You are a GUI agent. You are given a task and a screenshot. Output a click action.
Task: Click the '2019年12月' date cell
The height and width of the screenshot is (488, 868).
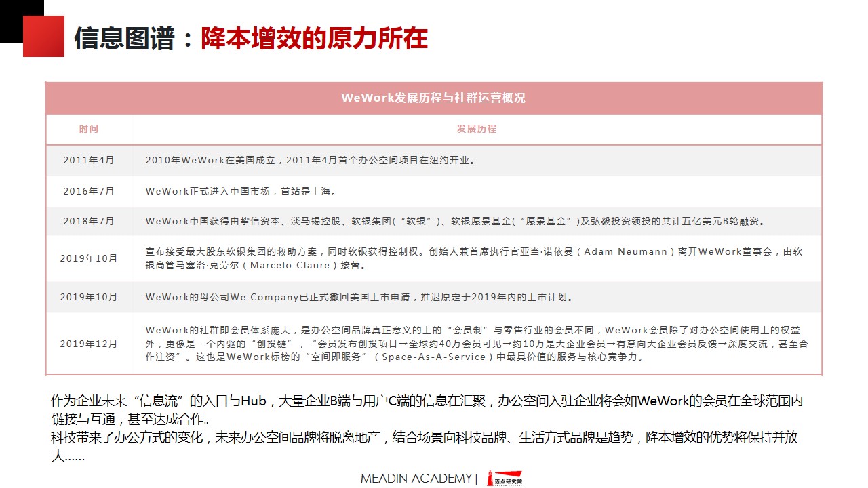(89, 344)
